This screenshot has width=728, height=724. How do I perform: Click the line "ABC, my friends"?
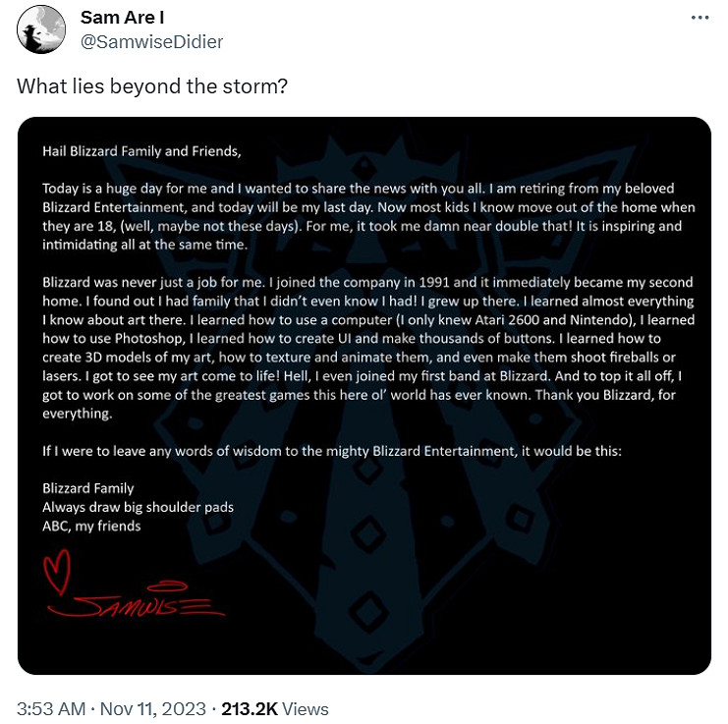[91, 526]
